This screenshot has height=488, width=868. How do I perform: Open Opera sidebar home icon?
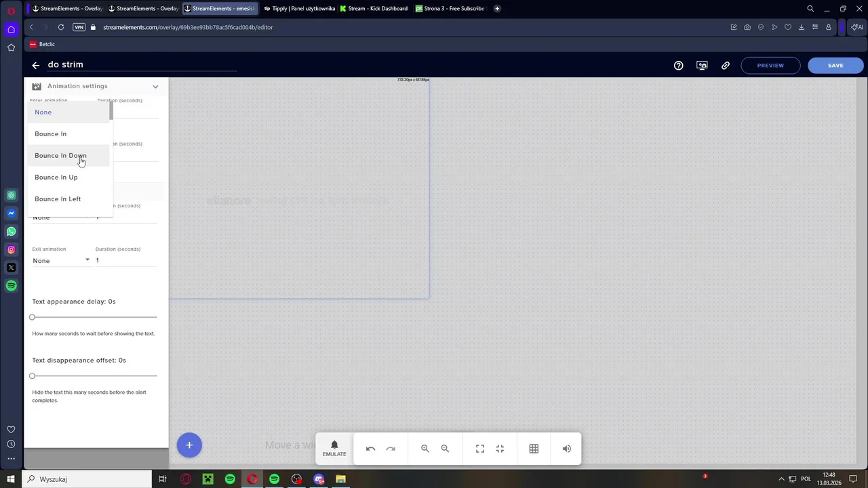click(12, 29)
